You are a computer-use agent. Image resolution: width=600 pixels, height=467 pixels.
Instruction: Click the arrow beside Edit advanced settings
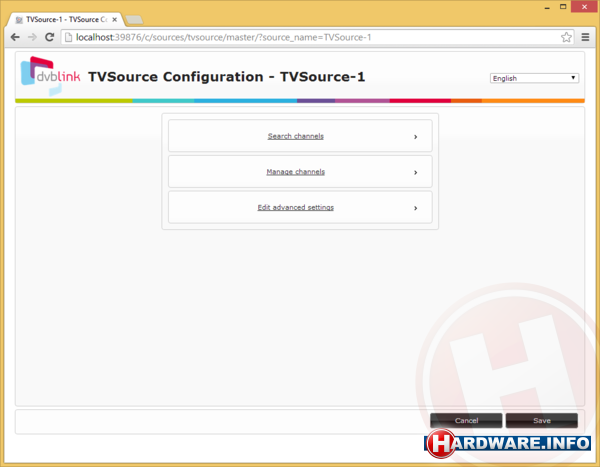click(415, 208)
